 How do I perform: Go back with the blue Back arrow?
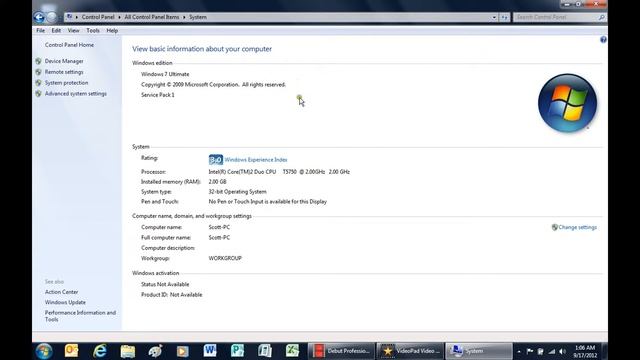point(39,17)
